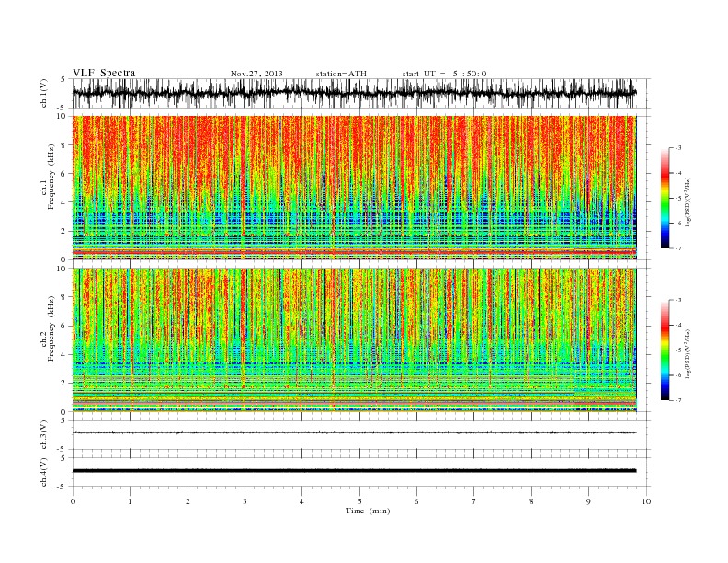Click the x-axis tick label "1"
The height and width of the screenshot is (563, 728).
130,501
